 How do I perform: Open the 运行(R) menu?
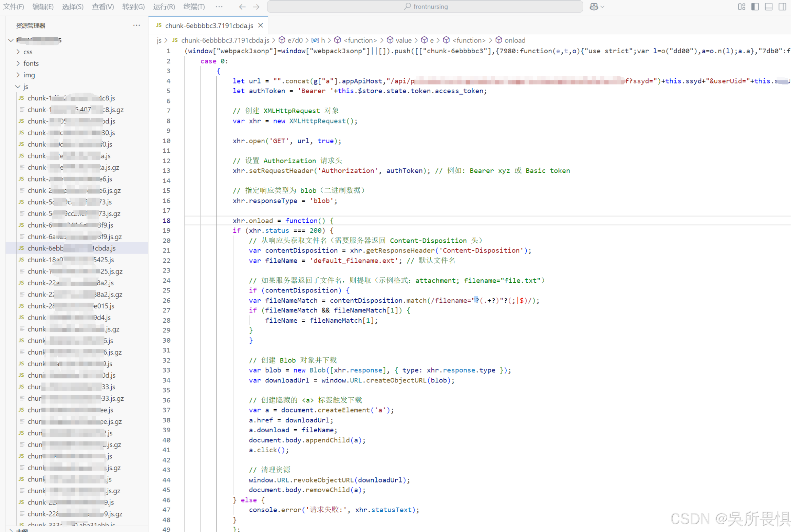coord(164,7)
